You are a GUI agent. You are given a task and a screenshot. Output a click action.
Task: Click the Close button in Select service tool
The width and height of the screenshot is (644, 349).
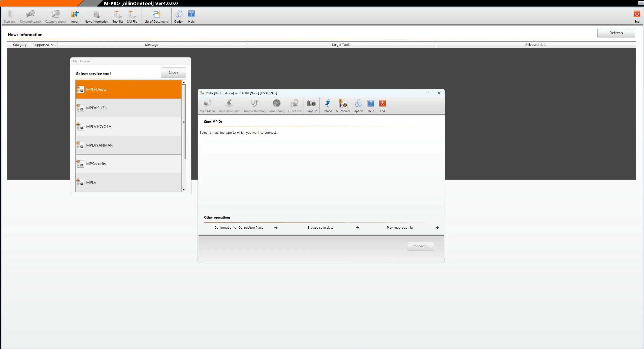[174, 73]
